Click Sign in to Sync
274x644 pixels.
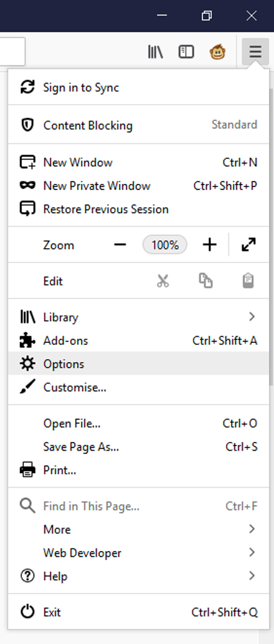(x=139, y=87)
